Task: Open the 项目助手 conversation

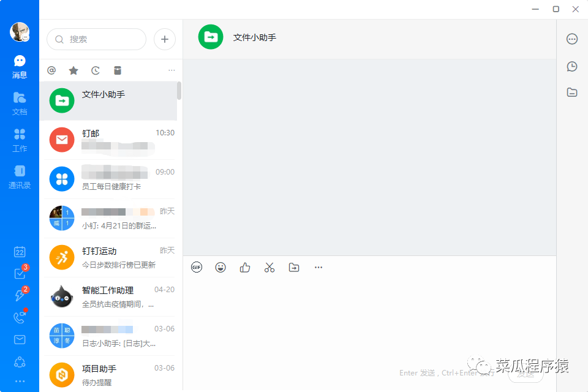Action: click(x=108, y=374)
